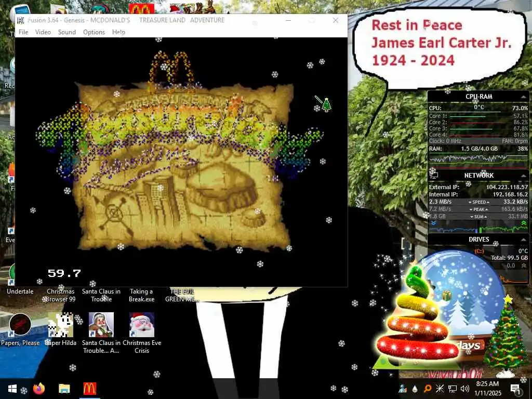Screen dimensions: 532x399
Task: Launch Firefox from the taskbar
Action: click(39, 389)
